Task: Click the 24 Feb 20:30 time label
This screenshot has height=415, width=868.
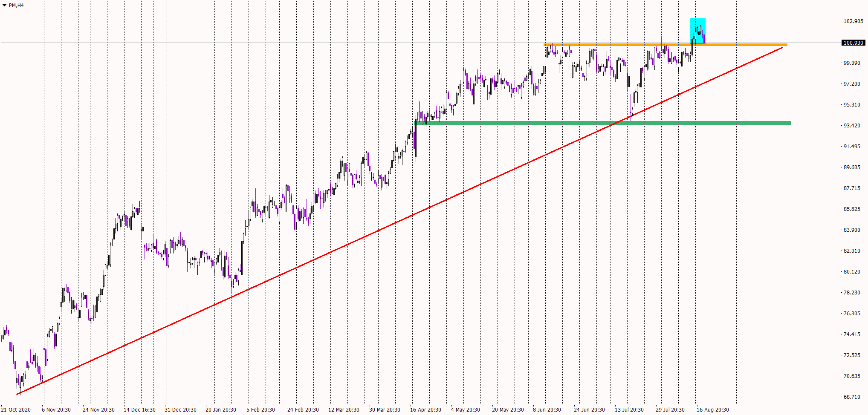Action: tap(303, 410)
